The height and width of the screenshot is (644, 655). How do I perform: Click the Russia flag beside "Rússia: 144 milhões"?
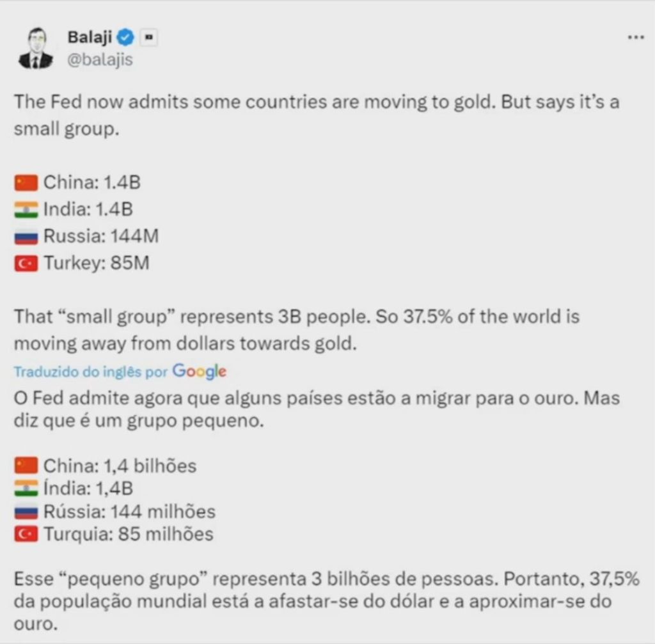[26, 512]
